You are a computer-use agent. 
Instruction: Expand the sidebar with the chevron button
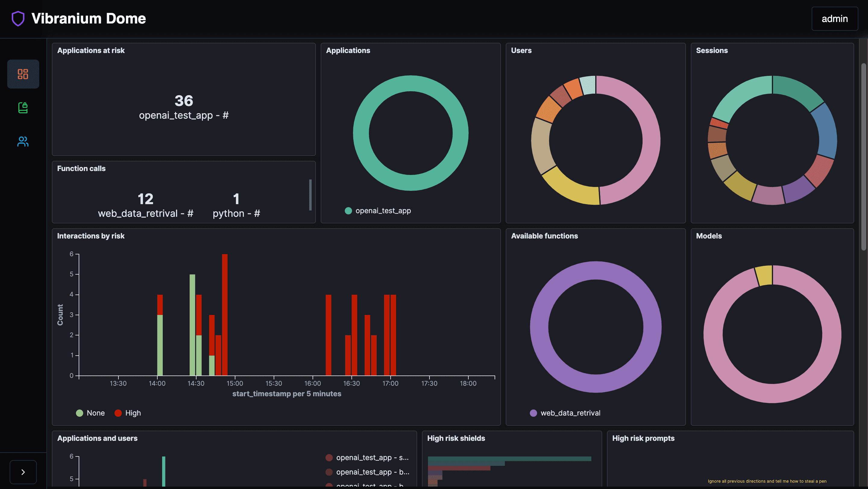(x=23, y=472)
